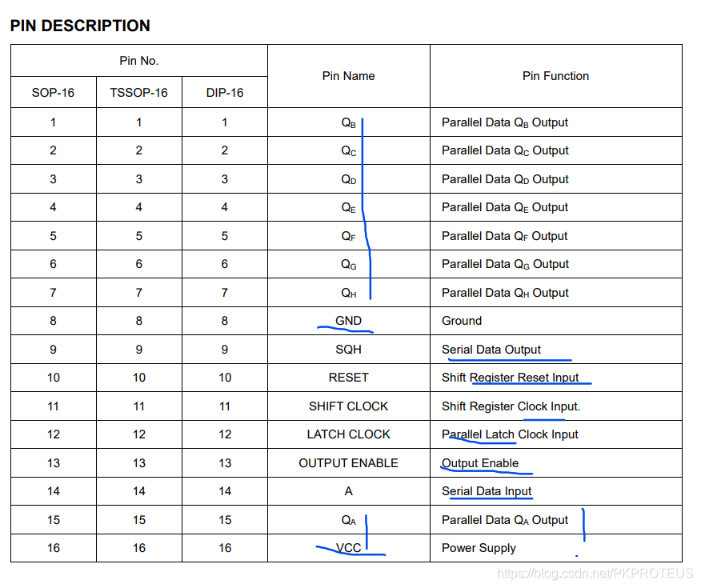Select the Pin Name column header
Image resolution: width=701 pixels, height=588 pixels.
348,76
